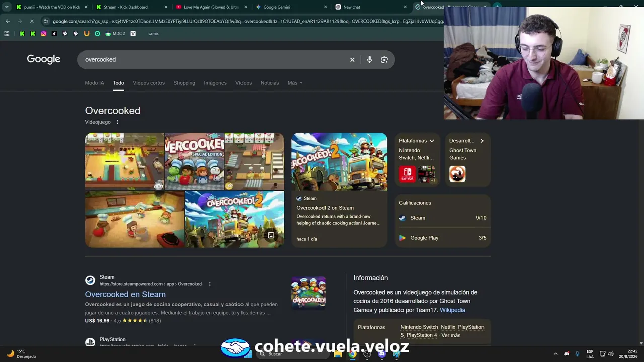Open the more images icon on thumbnail
Viewport: 644px width, 362px height.
tap(271, 235)
